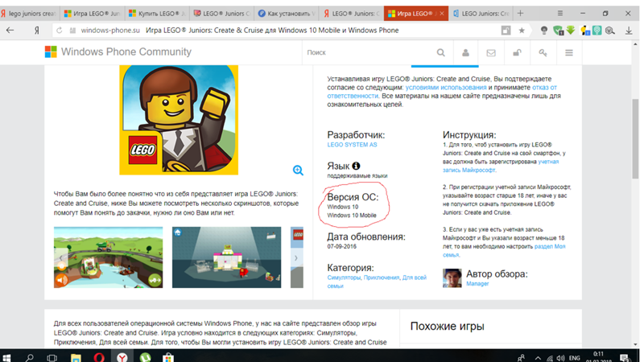Open the 'Симуляторы' category link
Image resolution: width=644 pixels, height=362 pixels.
pyautogui.click(x=344, y=278)
